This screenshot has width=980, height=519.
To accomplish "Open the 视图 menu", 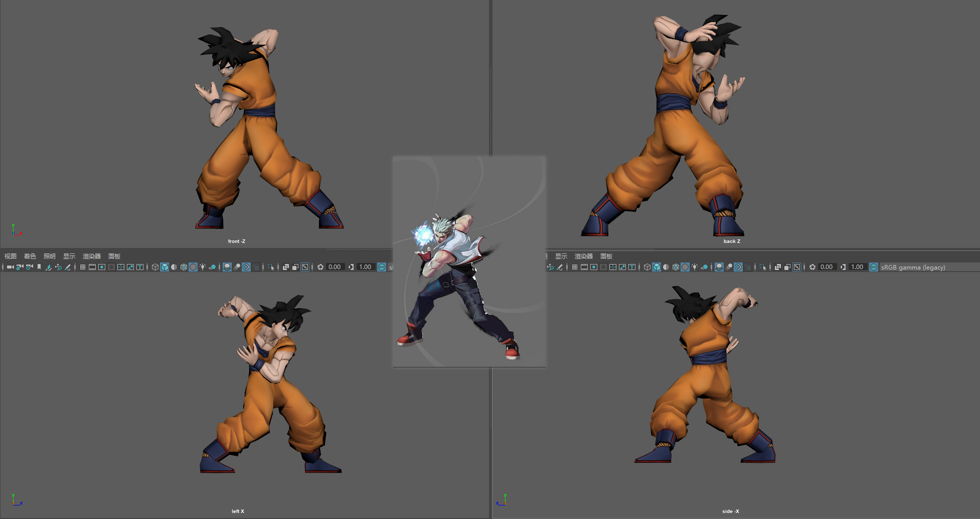I will coord(11,256).
